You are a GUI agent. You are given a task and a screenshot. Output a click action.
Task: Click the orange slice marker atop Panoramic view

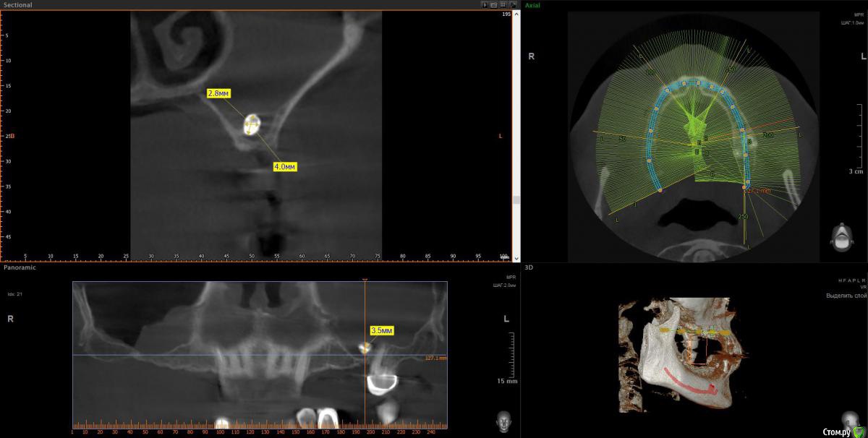(x=365, y=280)
